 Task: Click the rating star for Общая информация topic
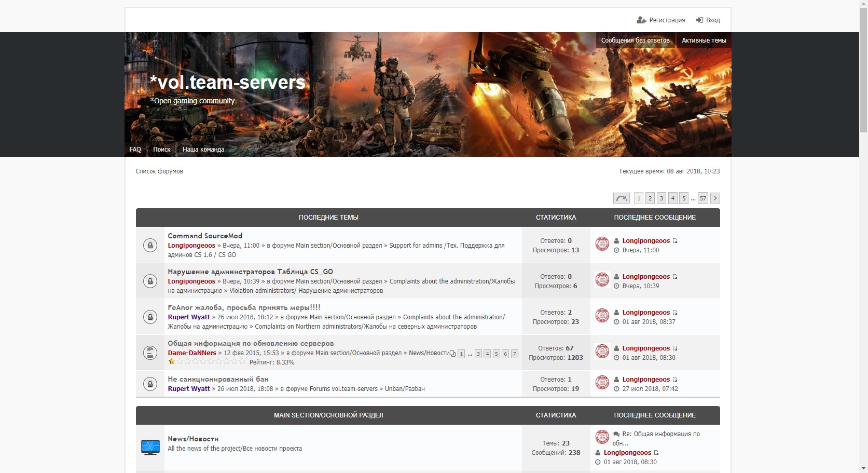tap(172, 361)
